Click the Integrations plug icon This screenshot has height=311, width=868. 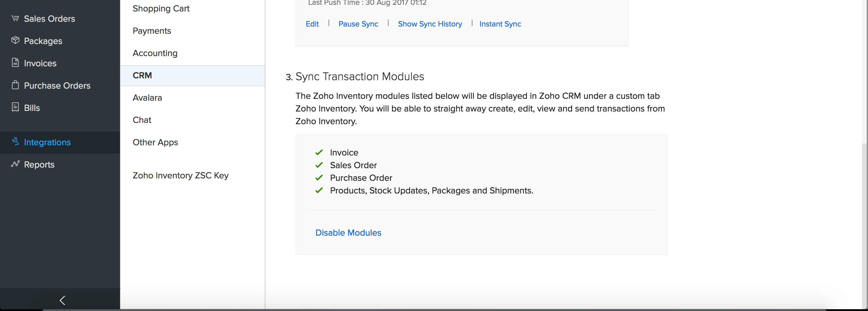pos(15,141)
